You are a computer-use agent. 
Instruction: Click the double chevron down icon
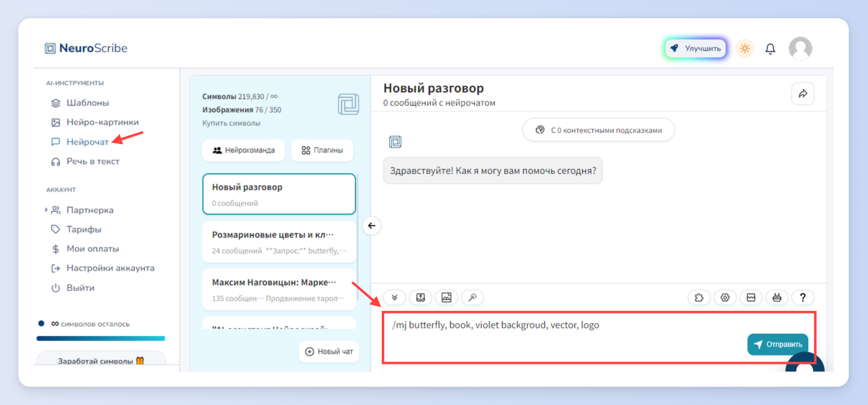pos(394,297)
